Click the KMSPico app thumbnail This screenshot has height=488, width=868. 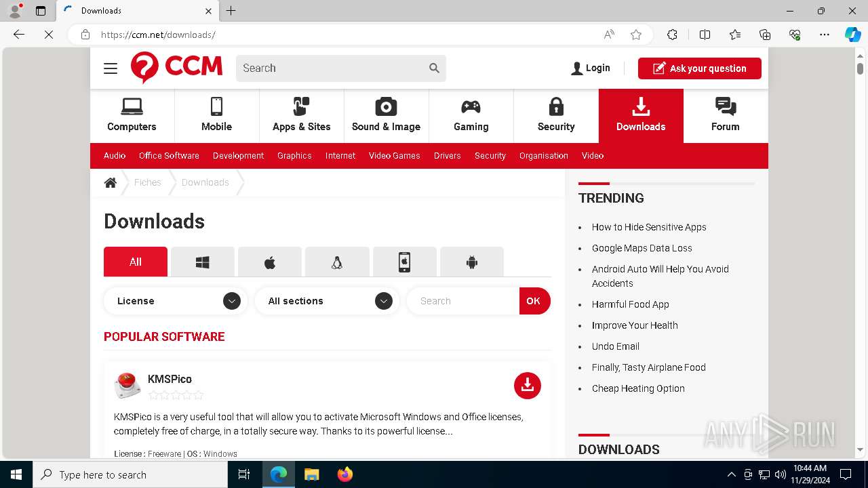tap(127, 386)
